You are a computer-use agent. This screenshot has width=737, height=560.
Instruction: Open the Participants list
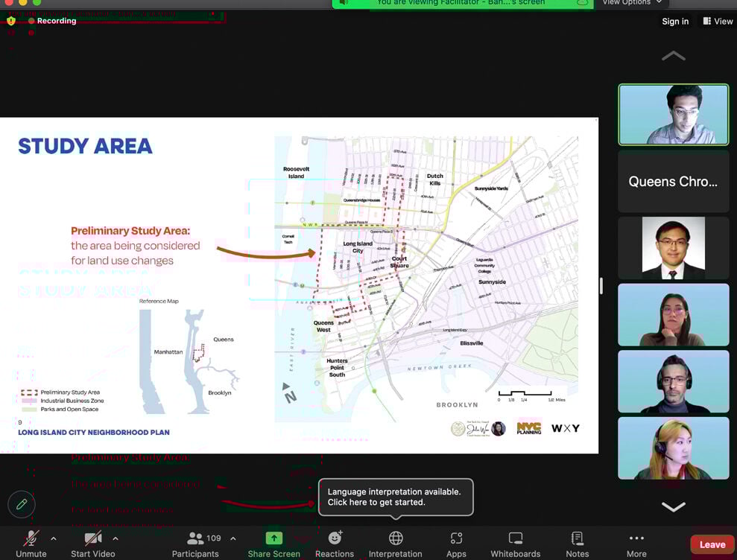tap(196, 538)
